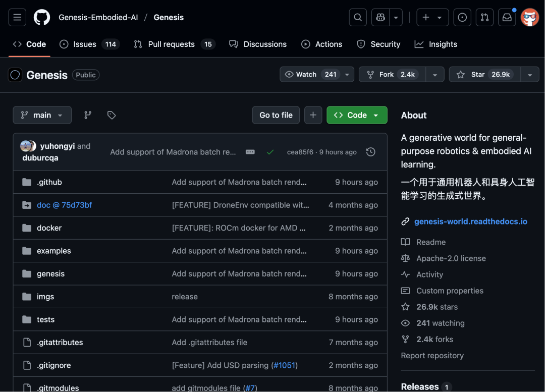Screen dimensions: 545x392
Task: Visit genesis-world.readthedocs.io link
Action: pyautogui.click(x=471, y=221)
